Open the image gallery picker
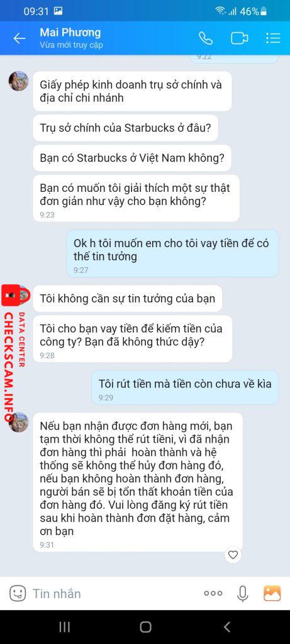This screenshot has width=290, height=644. click(x=272, y=593)
